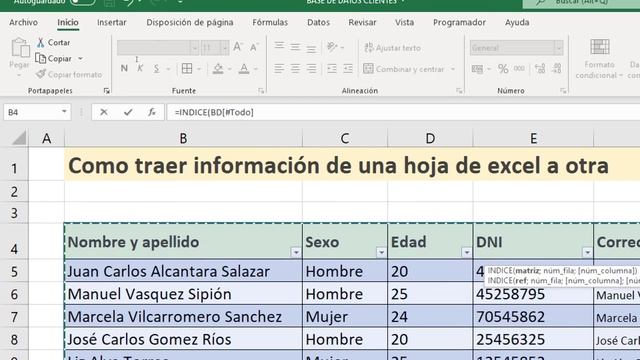Open the number format General dropdown
This screenshot has height=360, width=640.
[558, 48]
